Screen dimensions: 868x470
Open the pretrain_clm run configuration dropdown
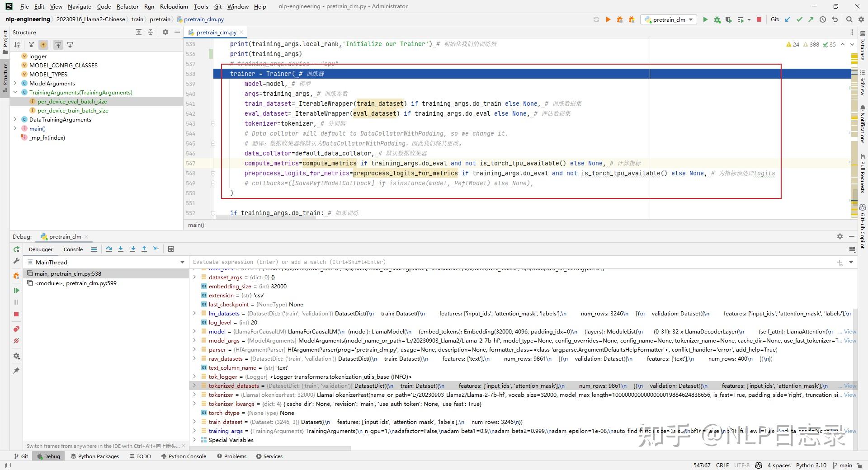tap(669, 19)
